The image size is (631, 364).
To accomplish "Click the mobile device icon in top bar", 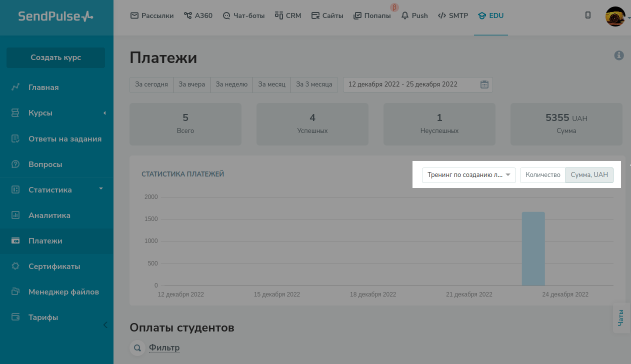I will point(588,15).
